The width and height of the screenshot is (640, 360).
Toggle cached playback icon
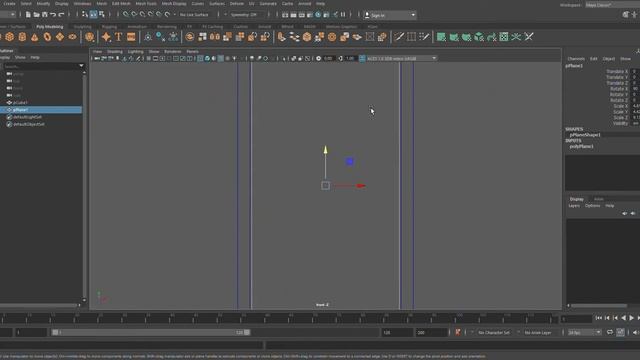[620, 332]
